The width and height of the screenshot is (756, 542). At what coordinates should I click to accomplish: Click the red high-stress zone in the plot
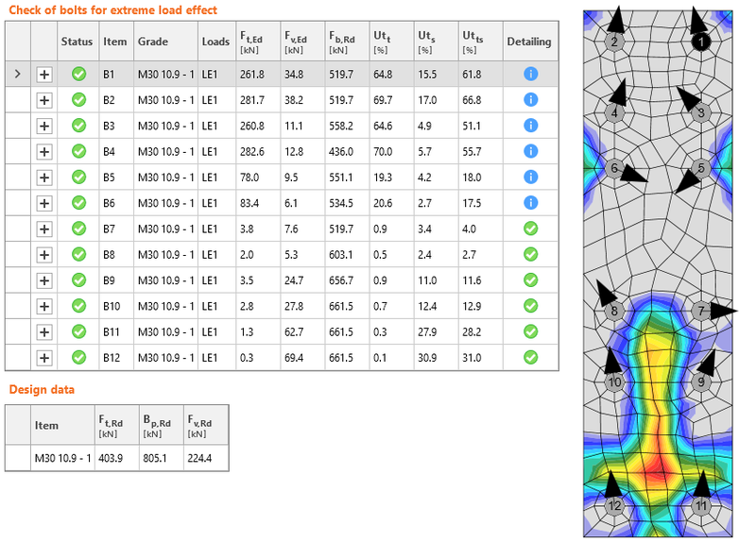click(x=659, y=465)
